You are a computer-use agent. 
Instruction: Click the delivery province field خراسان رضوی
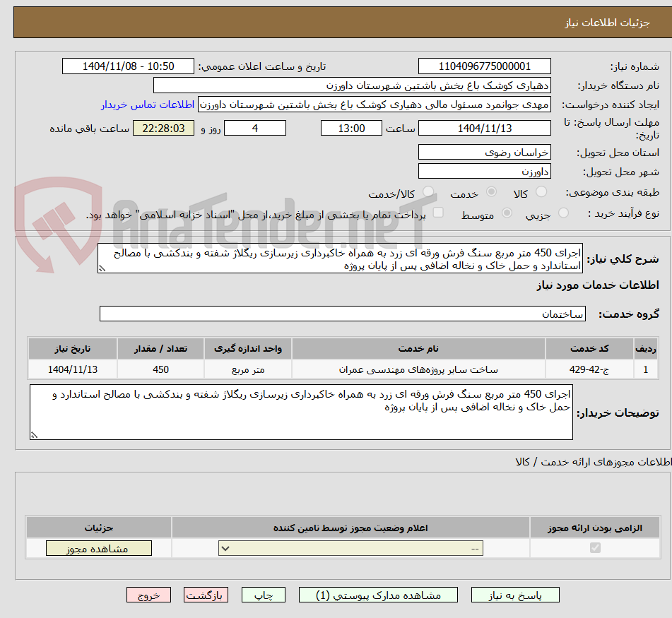(x=484, y=153)
